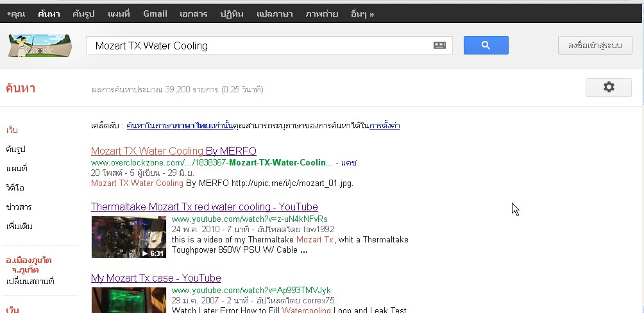Image resolution: width=644 pixels, height=313 pixels.
Task: Click the overclockzone.com green result URL
Action: (x=212, y=163)
